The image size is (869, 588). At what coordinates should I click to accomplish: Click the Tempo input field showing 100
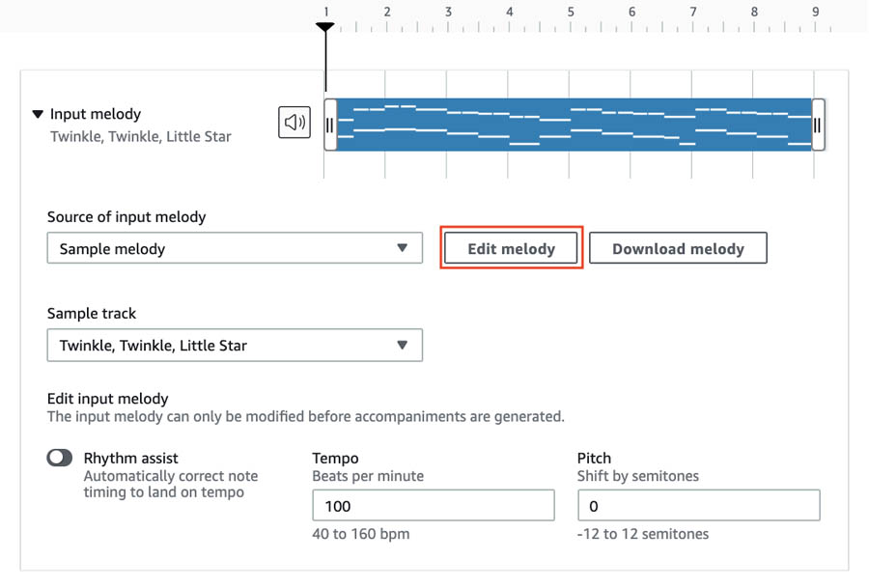[x=434, y=505]
